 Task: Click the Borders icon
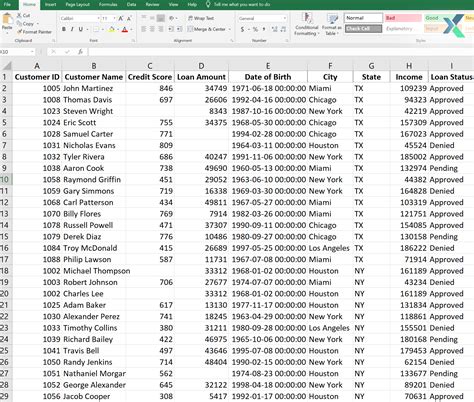96,29
